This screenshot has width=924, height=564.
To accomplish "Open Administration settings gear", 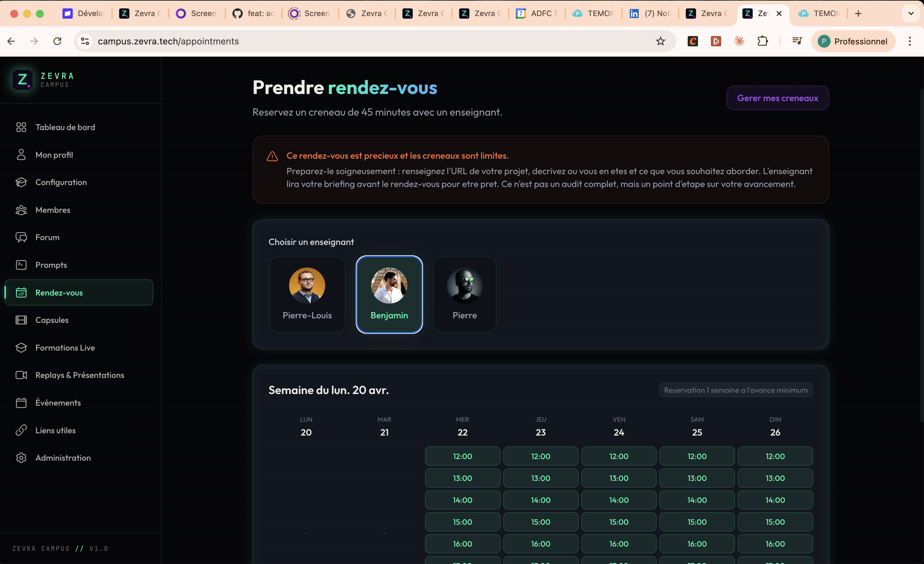I will tap(21, 458).
